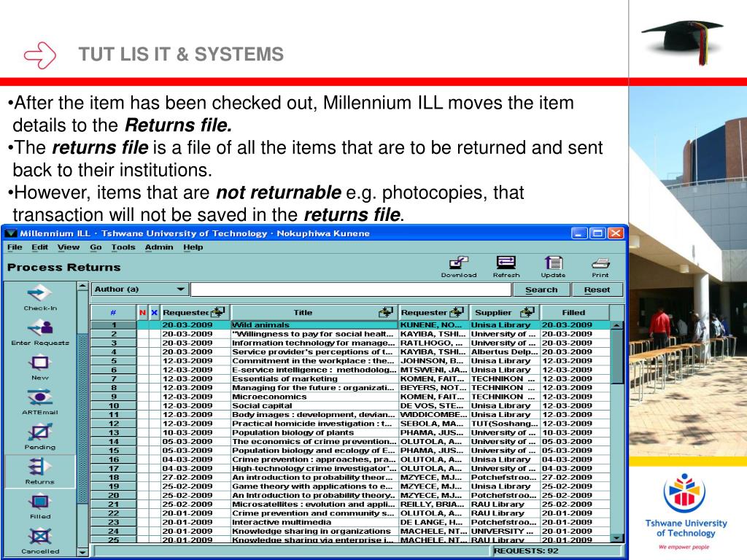Select row titled Microeconomics
The image size is (747, 560).
pyautogui.click(x=351, y=397)
